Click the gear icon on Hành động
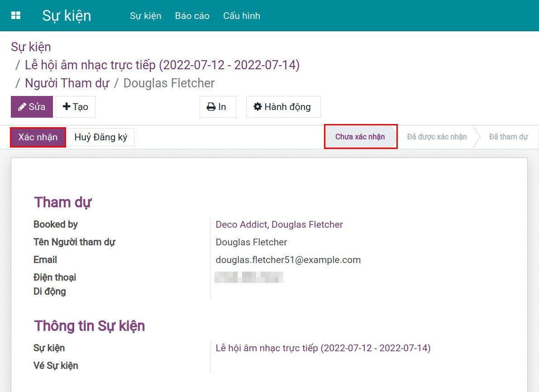 click(x=258, y=107)
